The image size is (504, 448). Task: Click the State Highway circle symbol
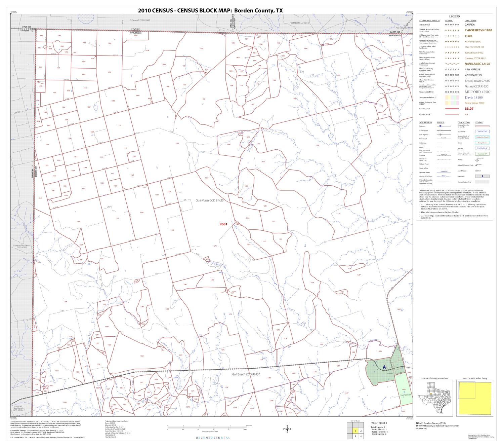point(440,135)
